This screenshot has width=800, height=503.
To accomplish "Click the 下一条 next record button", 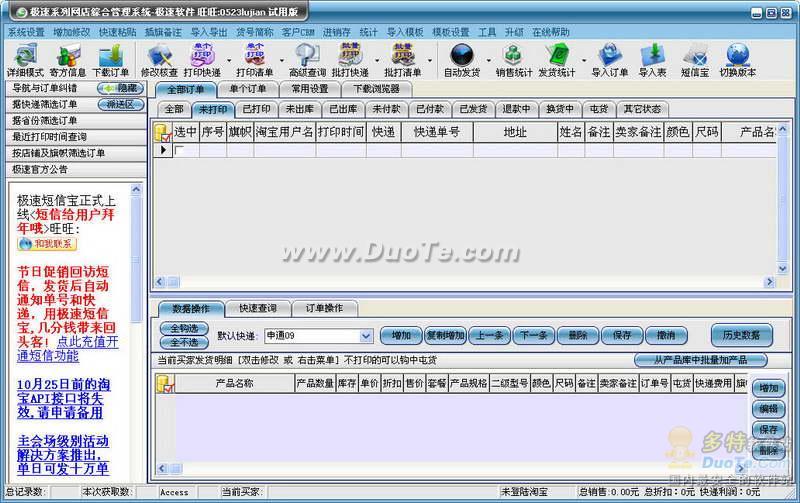I will tap(533, 335).
